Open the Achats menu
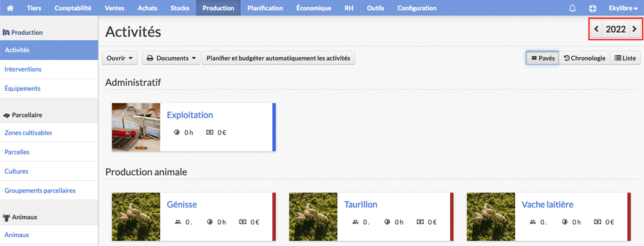Image resolution: width=644 pixels, height=246 pixels. [x=147, y=8]
